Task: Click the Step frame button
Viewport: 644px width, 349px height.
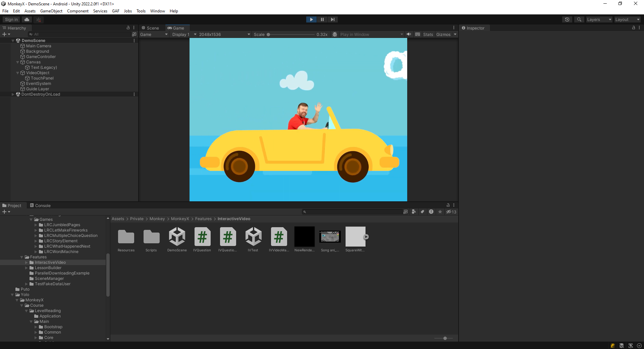Action: [332, 19]
